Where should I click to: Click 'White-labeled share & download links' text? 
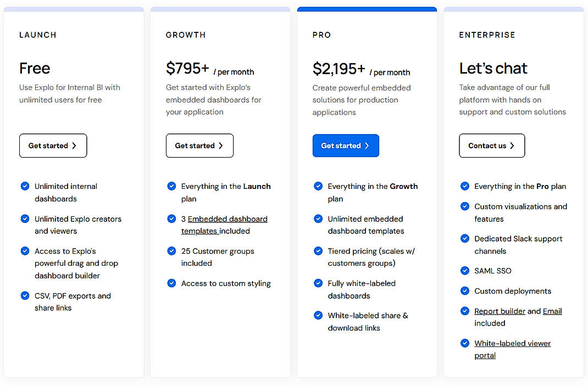368,322
